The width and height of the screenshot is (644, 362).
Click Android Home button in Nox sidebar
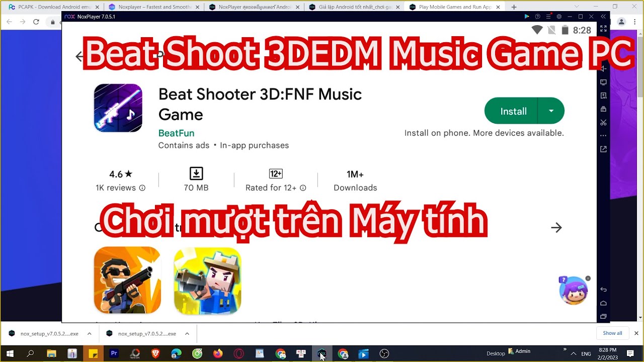point(603,303)
